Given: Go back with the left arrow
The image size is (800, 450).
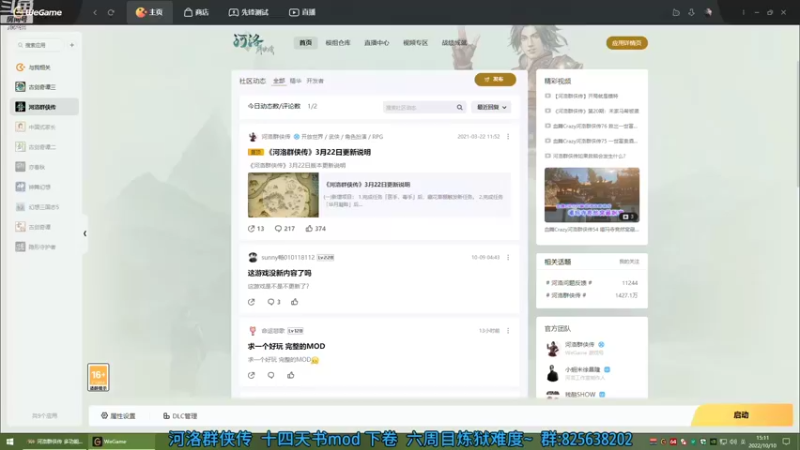Looking at the screenshot, I should pos(95,12).
